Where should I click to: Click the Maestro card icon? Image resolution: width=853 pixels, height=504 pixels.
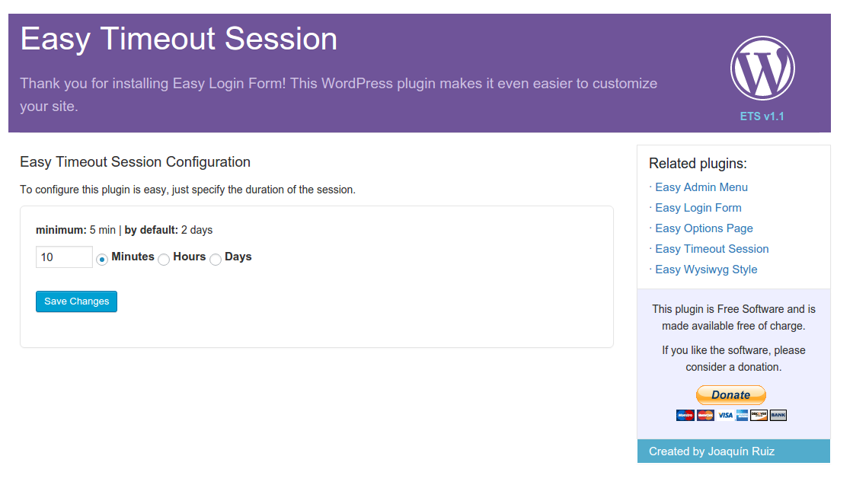coord(685,416)
